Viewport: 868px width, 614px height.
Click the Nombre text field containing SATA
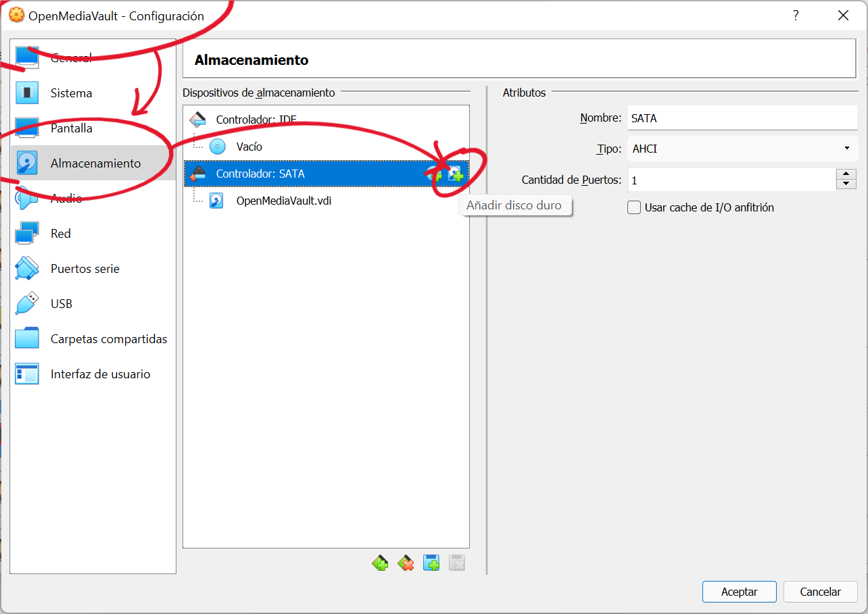pyautogui.click(x=742, y=118)
